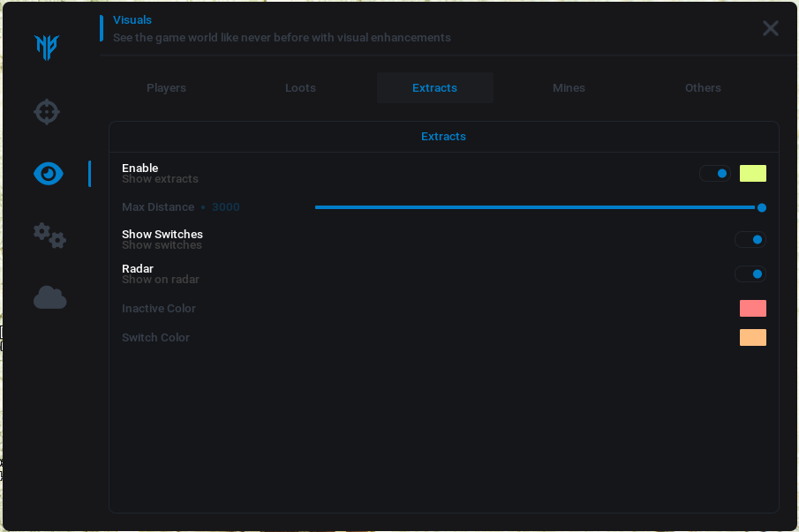Screen dimensions: 799x532
Task: Open the cloud configs section
Action: coord(49,298)
